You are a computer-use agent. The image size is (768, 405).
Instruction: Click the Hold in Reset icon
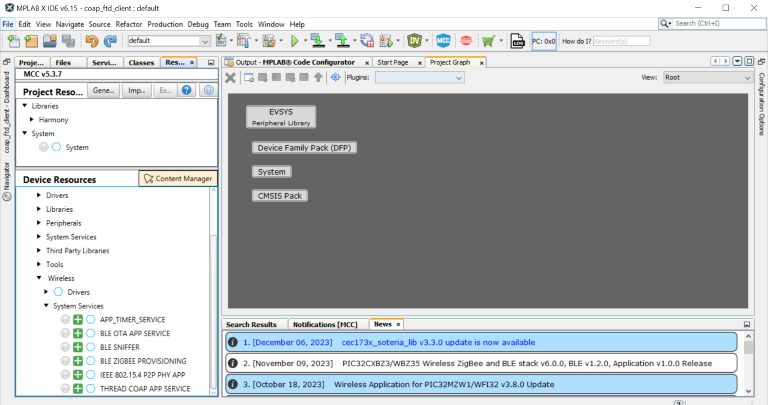click(366, 41)
